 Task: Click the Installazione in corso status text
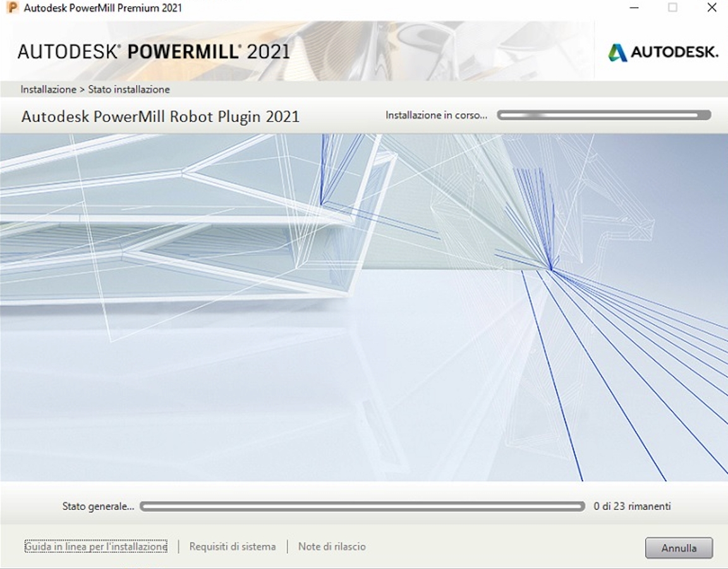click(x=436, y=116)
